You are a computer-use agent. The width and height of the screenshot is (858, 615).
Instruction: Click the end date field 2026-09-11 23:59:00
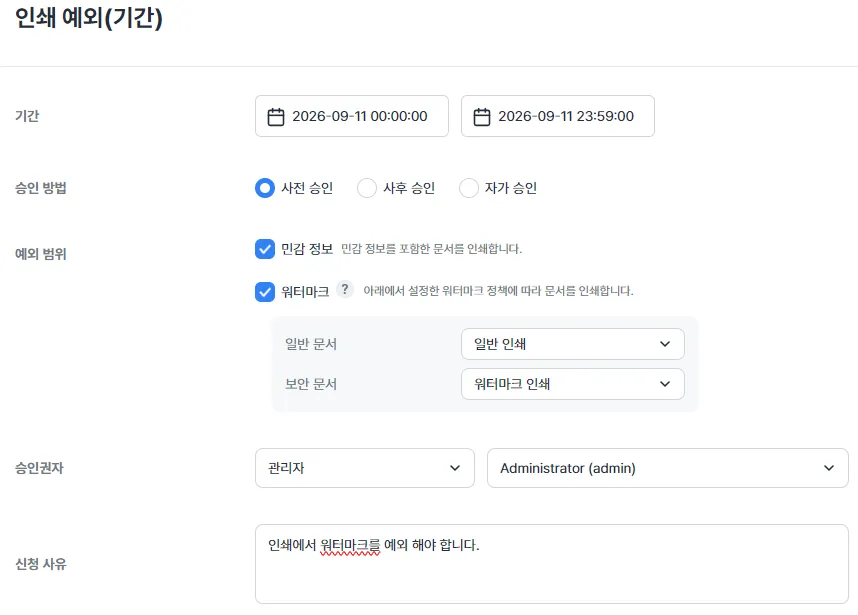tap(558, 116)
